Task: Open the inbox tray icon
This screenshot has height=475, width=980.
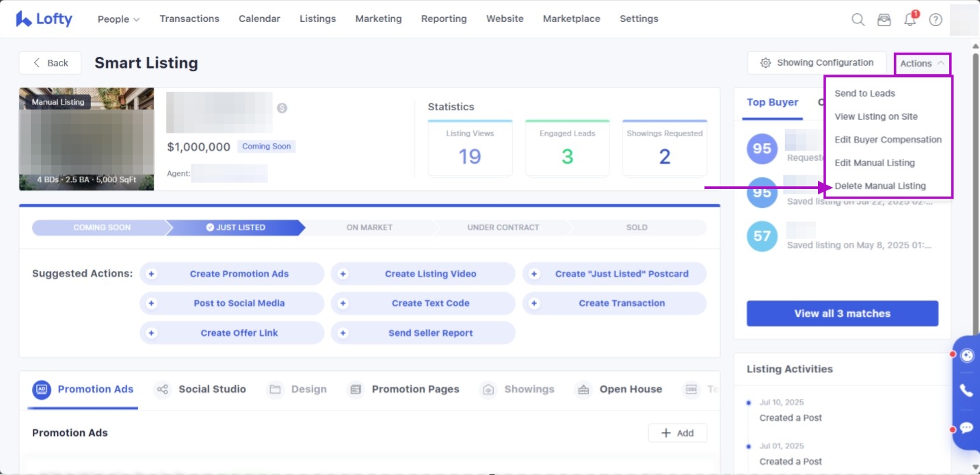Action: pos(884,19)
